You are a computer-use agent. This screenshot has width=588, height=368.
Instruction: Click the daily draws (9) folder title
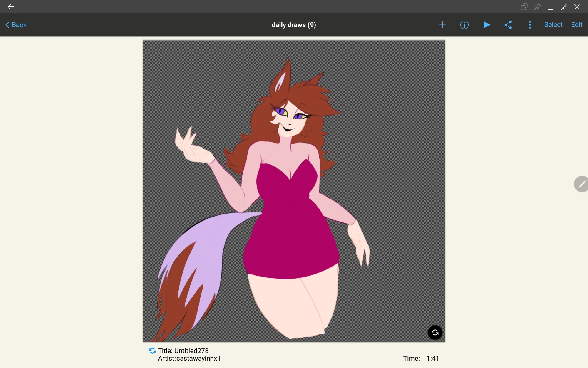[294, 25]
